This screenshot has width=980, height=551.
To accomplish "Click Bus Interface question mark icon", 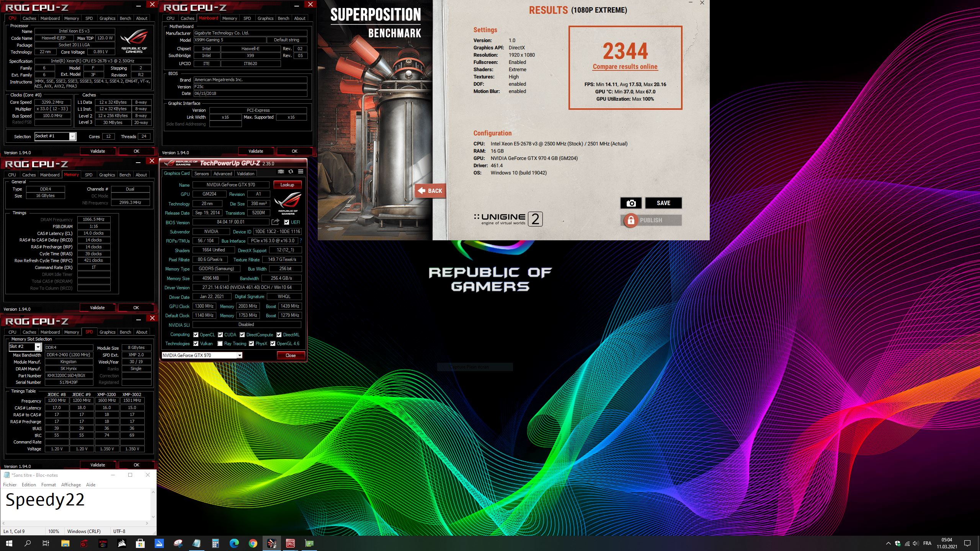I will [x=301, y=241].
